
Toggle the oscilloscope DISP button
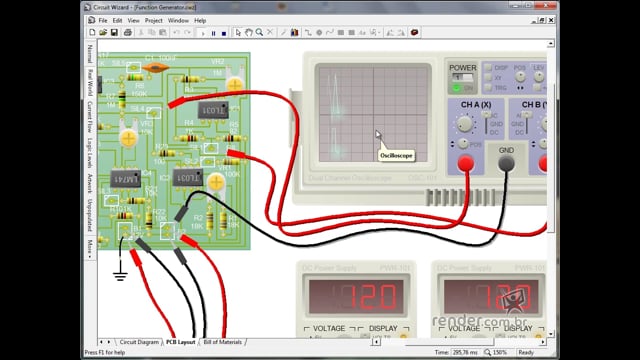click(x=487, y=68)
